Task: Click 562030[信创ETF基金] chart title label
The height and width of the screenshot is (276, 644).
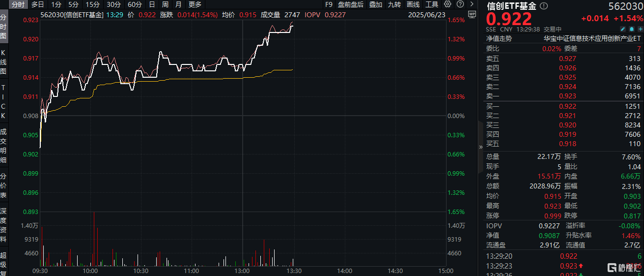Action: point(72,15)
